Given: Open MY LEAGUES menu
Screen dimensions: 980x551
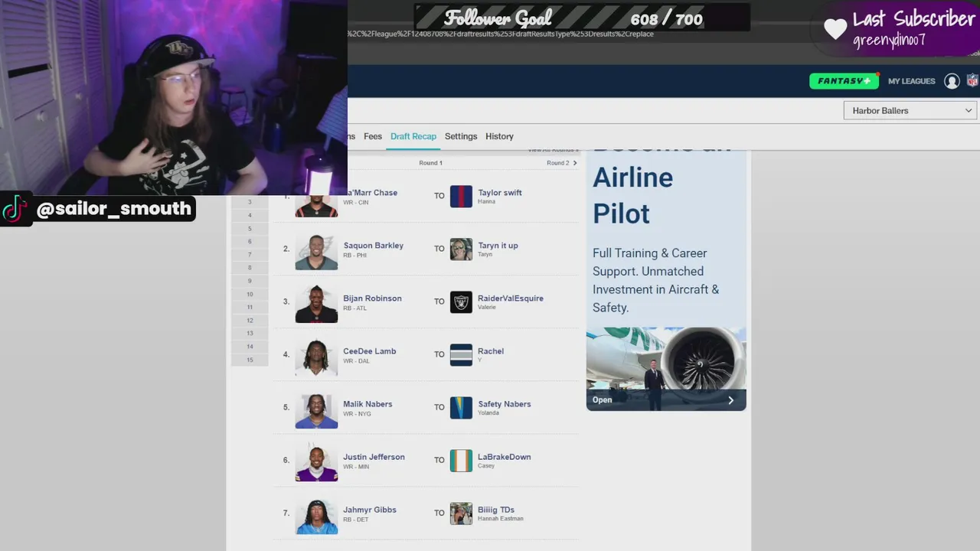Looking at the screenshot, I should (911, 81).
